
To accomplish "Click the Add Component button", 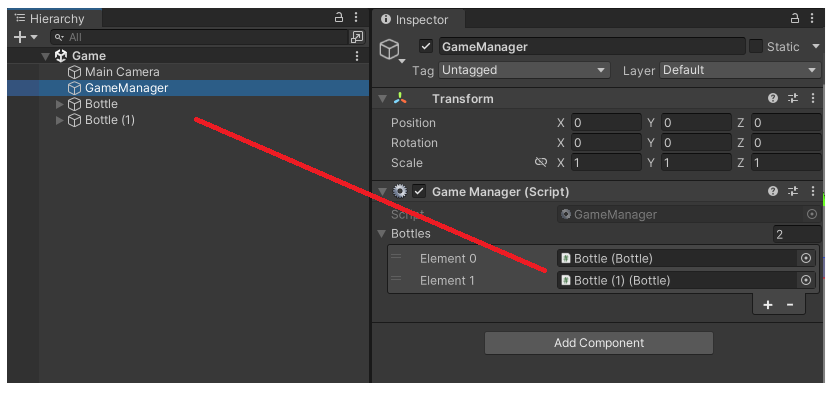I will 599,343.
